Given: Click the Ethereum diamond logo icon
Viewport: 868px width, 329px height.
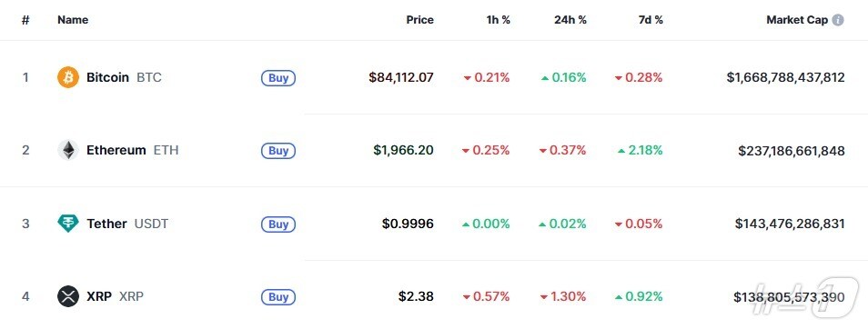Looking at the screenshot, I should [x=68, y=150].
